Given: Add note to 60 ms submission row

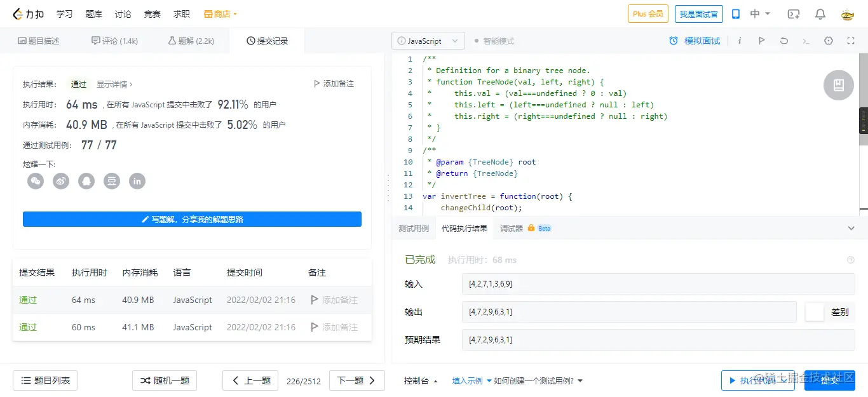Looking at the screenshot, I should pyautogui.click(x=334, y=327).
